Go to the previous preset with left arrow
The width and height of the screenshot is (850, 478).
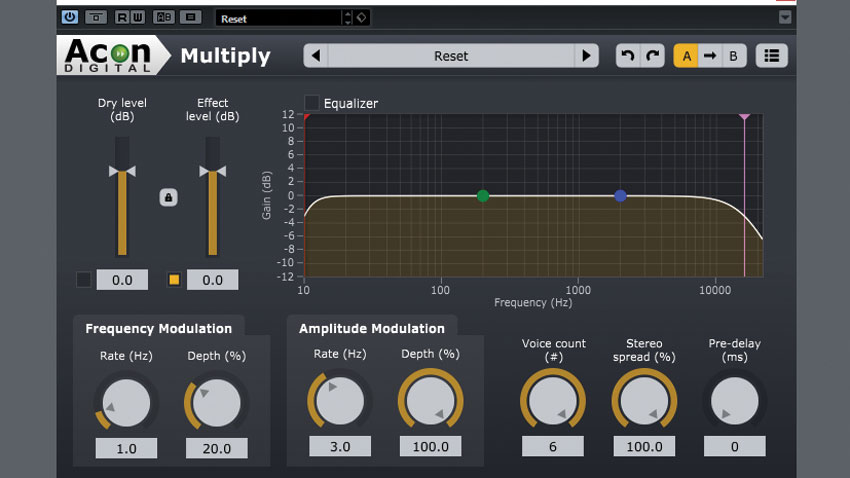pos(316,56)
